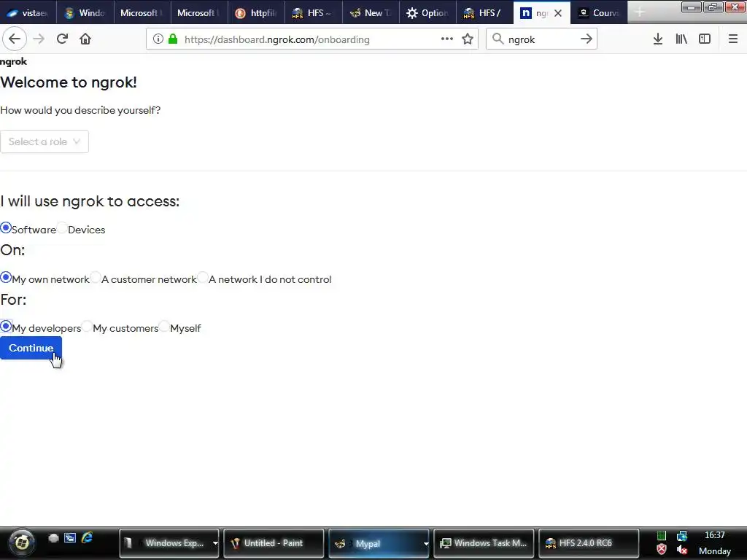Click the taskbar clock showing 16:37
Screen dimensions: 747x560
point(715,535)
